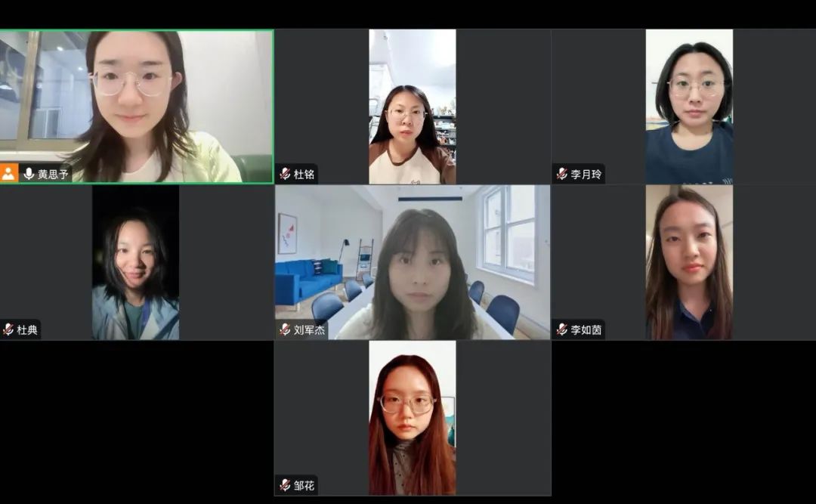The height and width of the screenshot is (504, 816).
Task: Select 杜典's dark video feed
Action: (x=136, y=262)
